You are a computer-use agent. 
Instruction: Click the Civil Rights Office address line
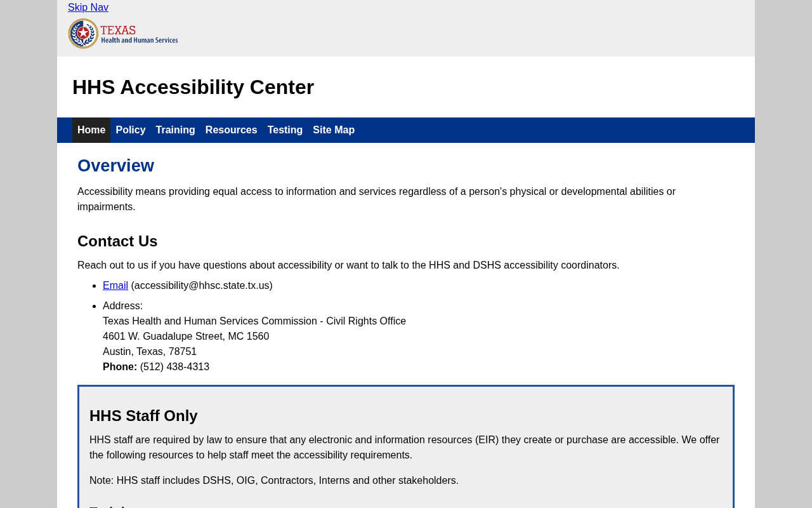[x=254, y=321]
